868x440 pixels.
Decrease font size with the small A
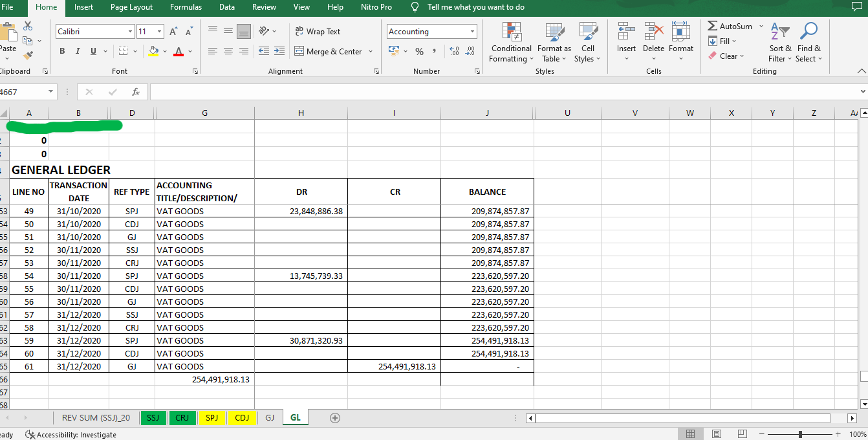pos(189,32)
